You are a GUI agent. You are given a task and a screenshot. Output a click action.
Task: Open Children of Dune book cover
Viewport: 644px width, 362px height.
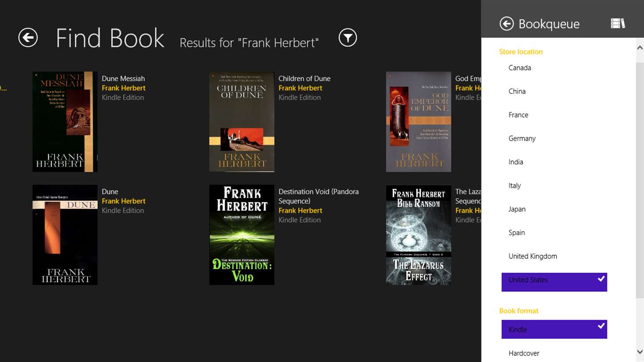241,122
